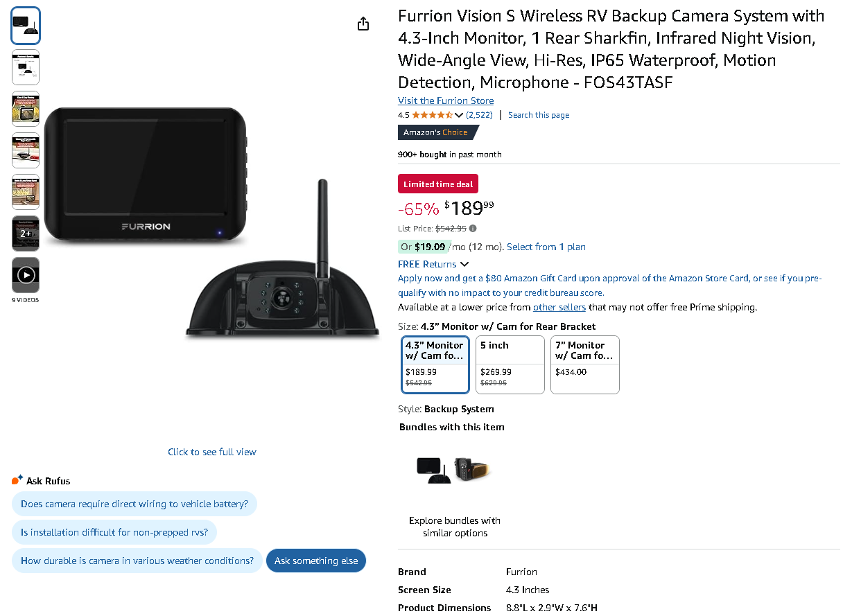843x616 pixels.
Task: Click the Ask something else button
Action: (316, 561)
